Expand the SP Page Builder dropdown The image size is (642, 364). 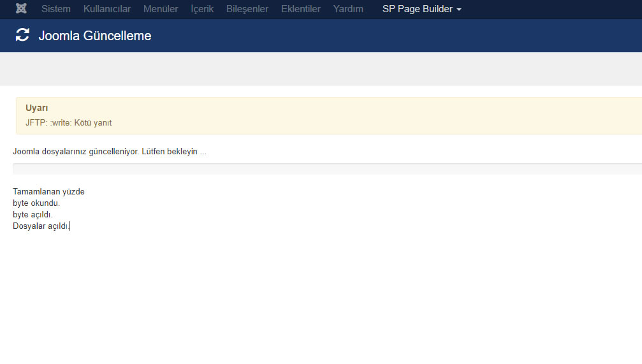[x=421, y=9]
